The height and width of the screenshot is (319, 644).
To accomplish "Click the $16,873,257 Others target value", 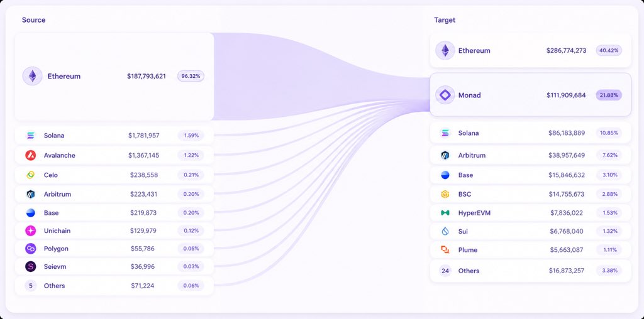I will click(567, 271).
